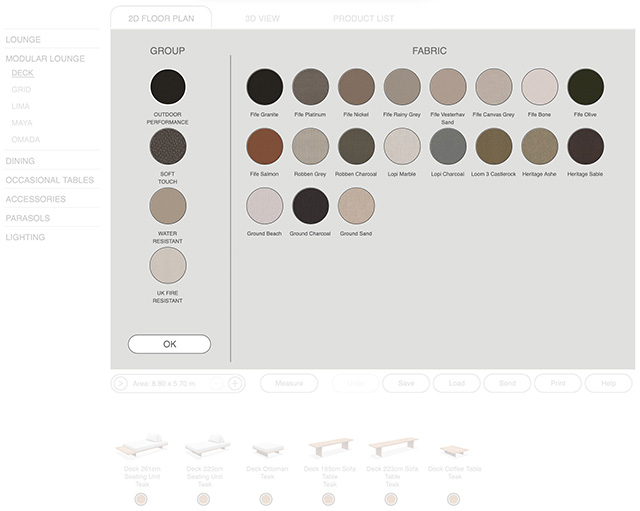Choose the Deck Ottoman Teak product image
Screen dimensions: 640x511
(267, 449)
